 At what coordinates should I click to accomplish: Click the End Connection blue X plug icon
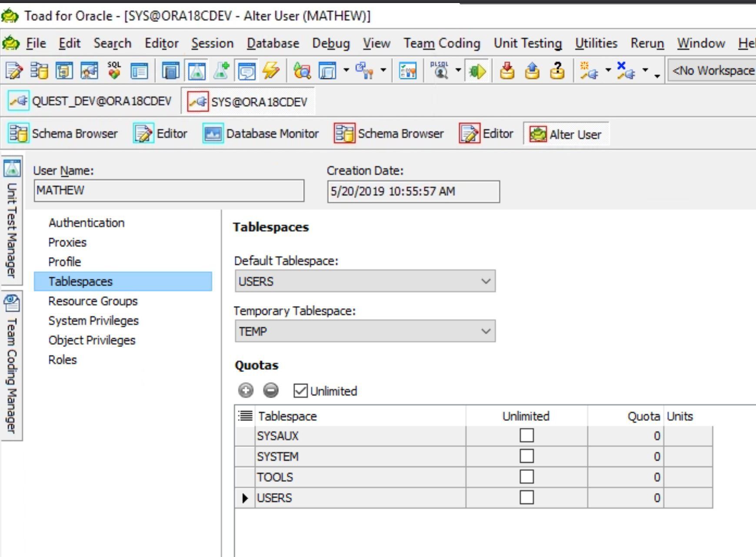[x=626, y=70]
